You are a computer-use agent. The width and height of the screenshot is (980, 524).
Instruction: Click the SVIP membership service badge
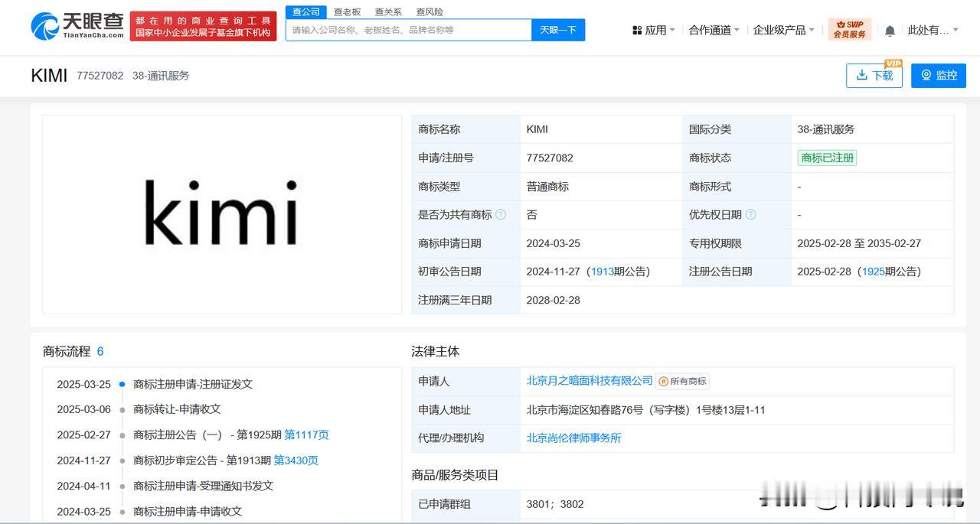[x=850, y=30]
